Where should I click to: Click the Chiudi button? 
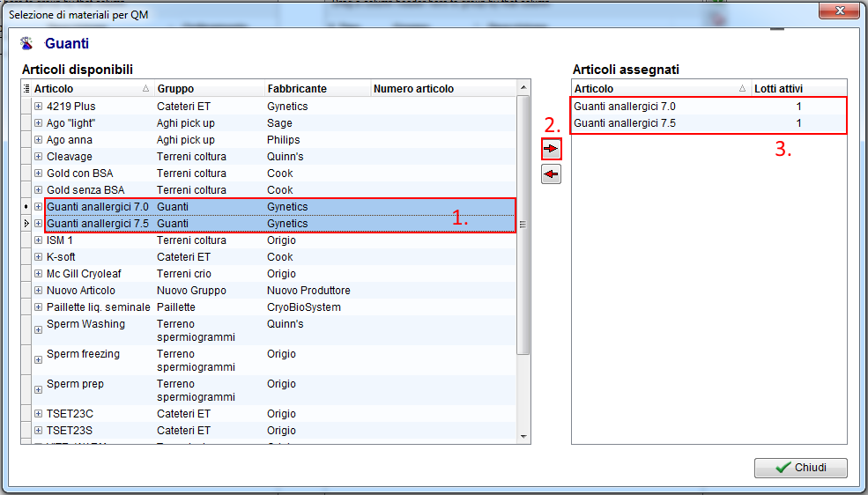800,468
